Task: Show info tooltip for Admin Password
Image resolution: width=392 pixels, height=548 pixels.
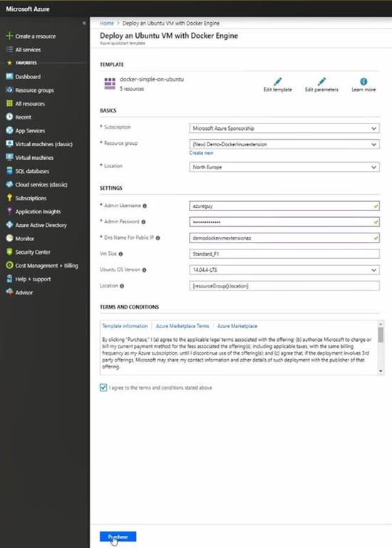Action: pyautogui.click(x=143, y=222)
